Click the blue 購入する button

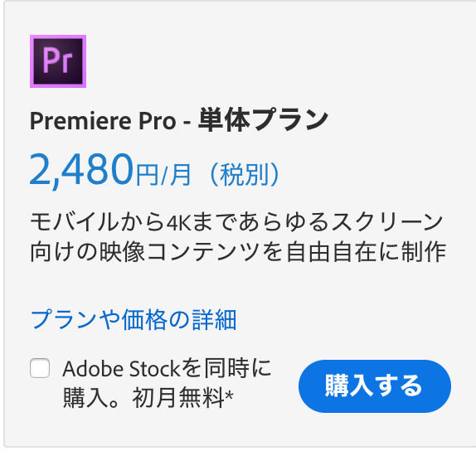(x=375, y=386)
